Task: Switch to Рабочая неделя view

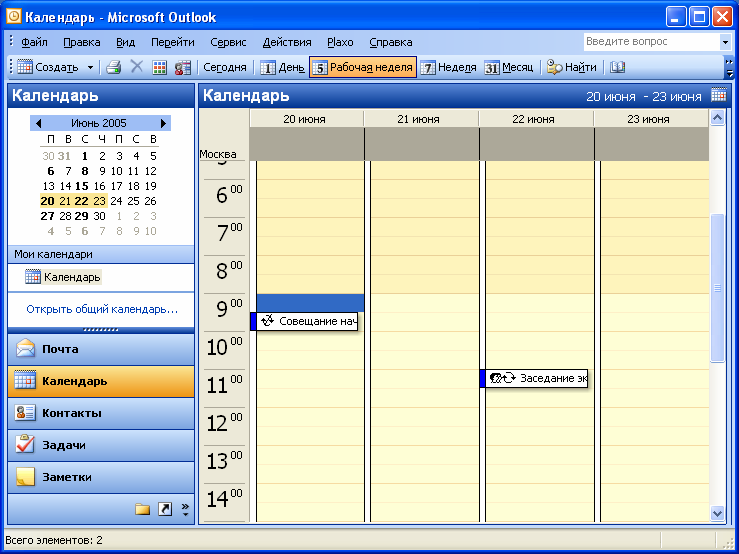Action: (363, 67)
